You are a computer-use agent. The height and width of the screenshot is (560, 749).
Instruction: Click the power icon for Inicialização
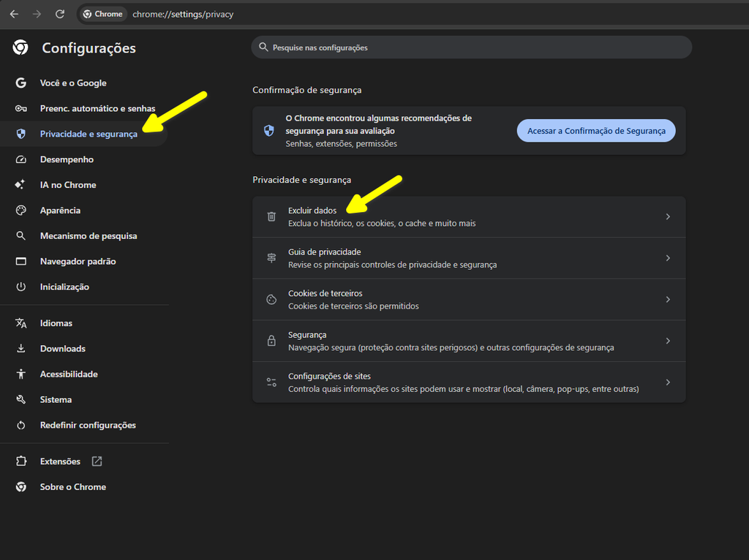pyautogui.click(x=21, y=287)
